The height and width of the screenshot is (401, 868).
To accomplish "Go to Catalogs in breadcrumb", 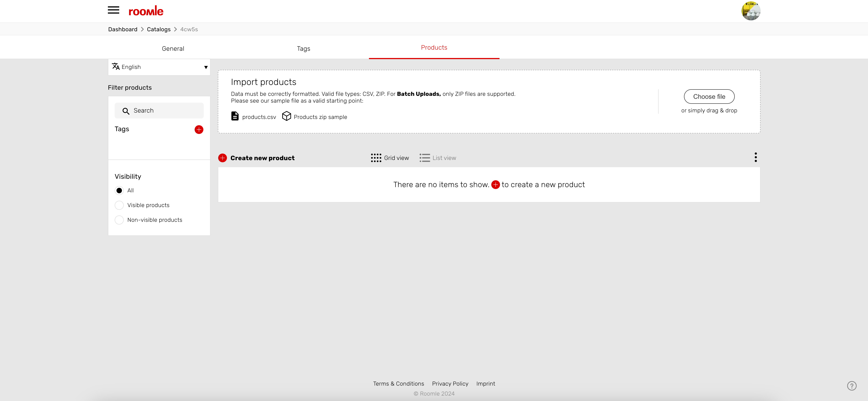I will [x=158, y=29].
